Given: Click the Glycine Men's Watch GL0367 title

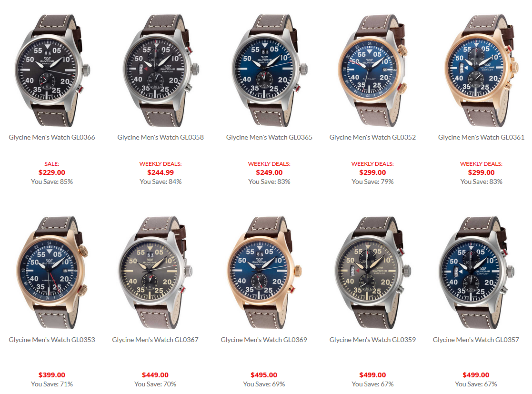Looking at the screenshot, I should tap(155, 340).
